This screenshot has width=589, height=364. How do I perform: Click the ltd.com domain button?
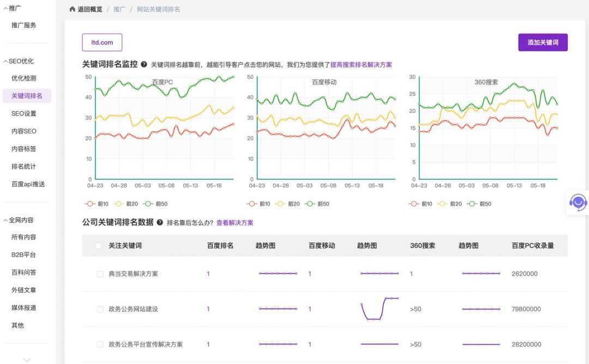pyautogui.click(x=102, y=43)
